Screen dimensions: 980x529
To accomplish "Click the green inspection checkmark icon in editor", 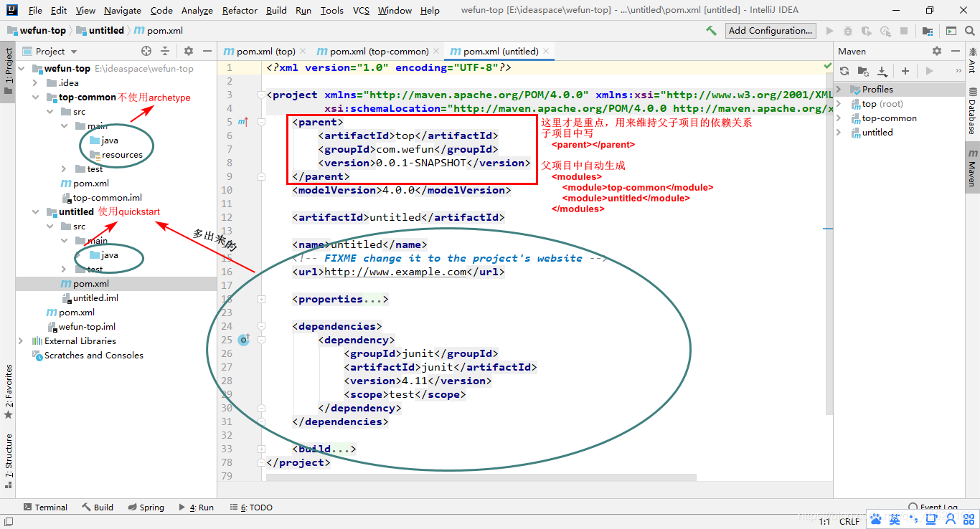I will click(828, 66).
